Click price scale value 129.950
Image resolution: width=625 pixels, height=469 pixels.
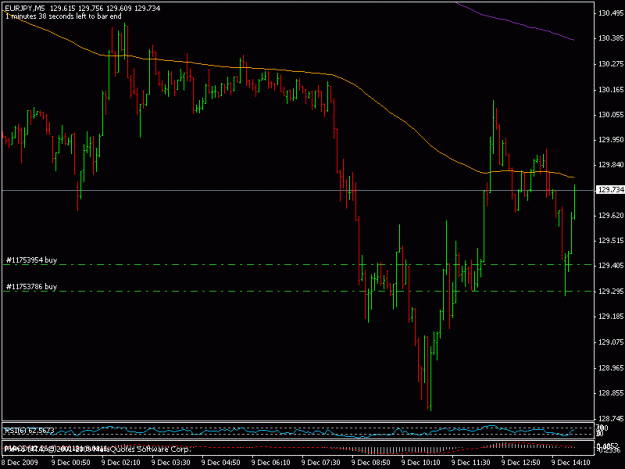[611, 140]
